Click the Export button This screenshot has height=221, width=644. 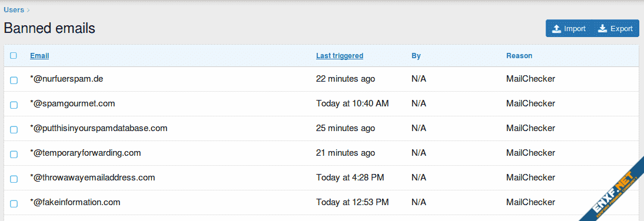(615, 29)
